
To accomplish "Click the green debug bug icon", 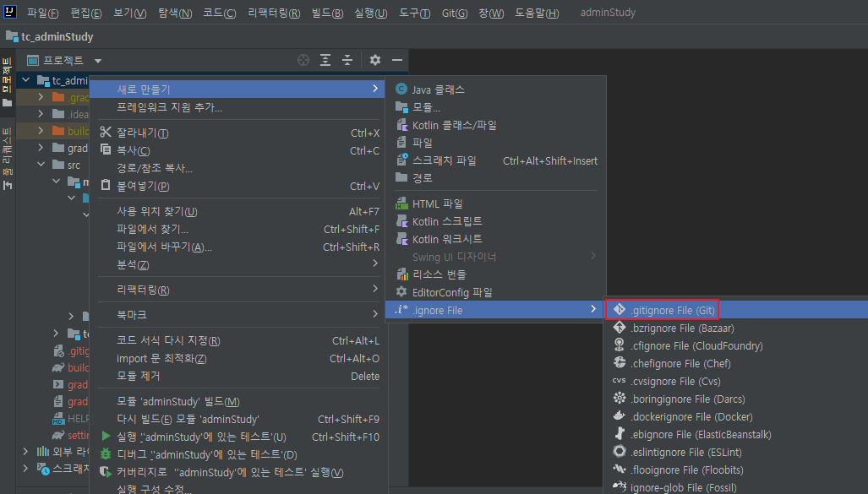I will click(106, 454).
